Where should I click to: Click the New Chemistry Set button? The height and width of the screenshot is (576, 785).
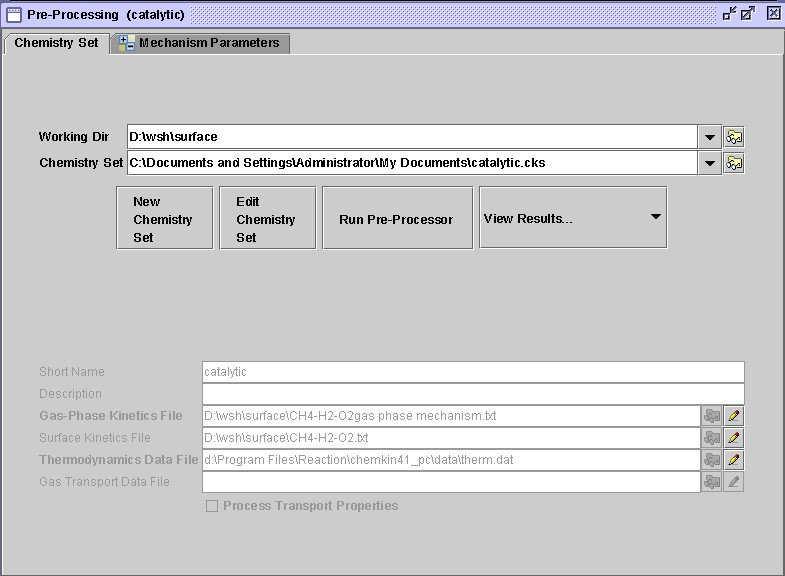pyautogui.click(x=164, y=218)
